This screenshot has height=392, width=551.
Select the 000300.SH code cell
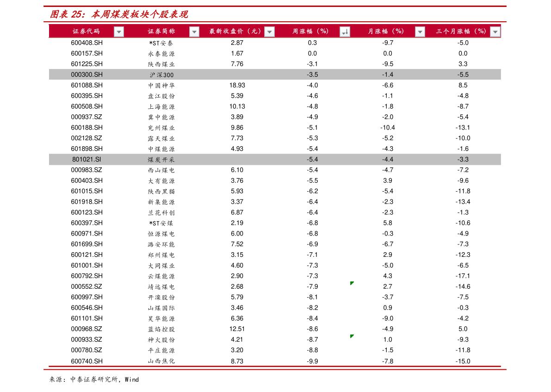pyautogui.click(x=87, y=75)
